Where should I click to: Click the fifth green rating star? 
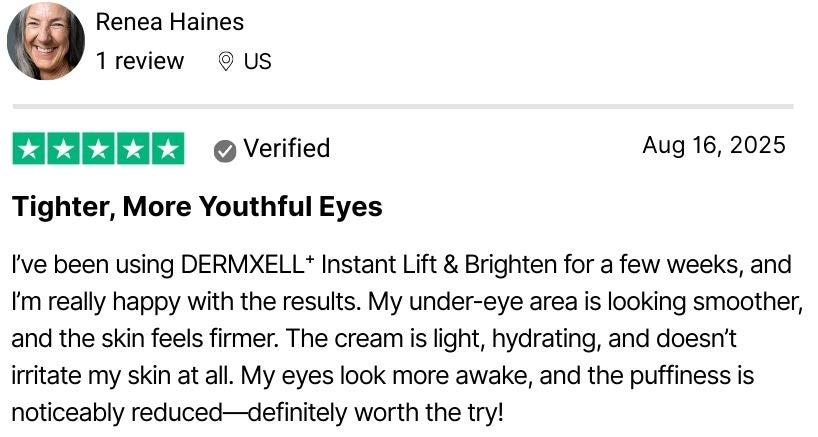point(167,149)
